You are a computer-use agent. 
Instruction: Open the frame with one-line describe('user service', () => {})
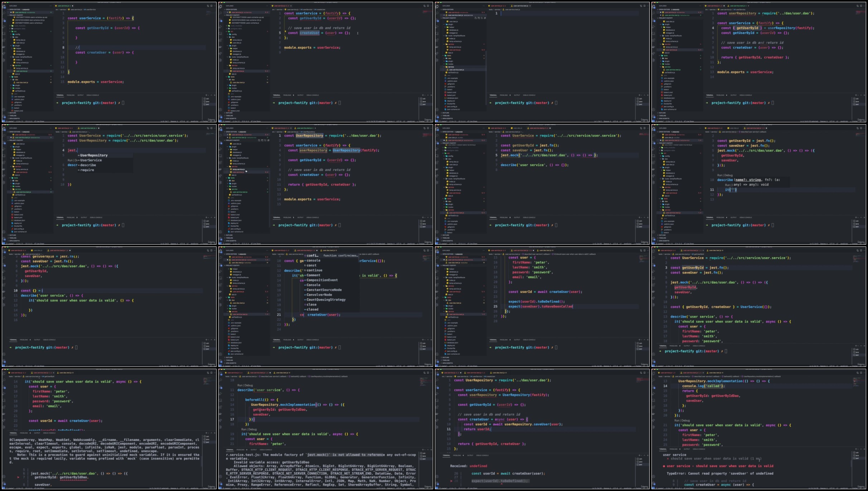542,185
